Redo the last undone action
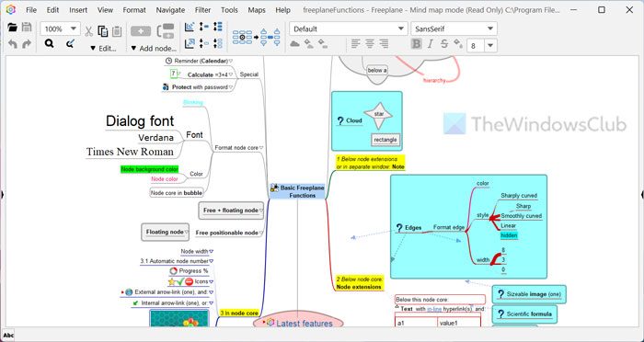Screen dimensions: 644x342 (x=27, y=44)
